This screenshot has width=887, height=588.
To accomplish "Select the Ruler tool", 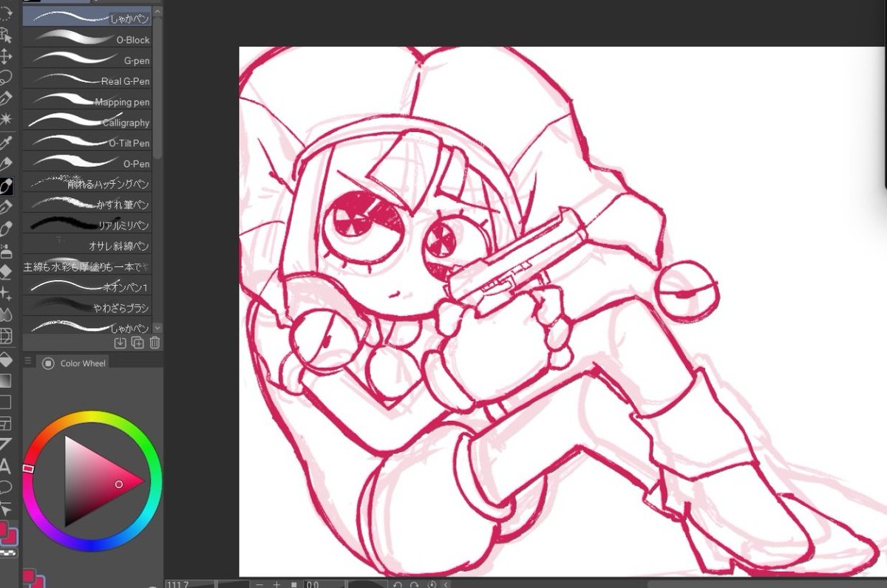I will click(6, 445).
